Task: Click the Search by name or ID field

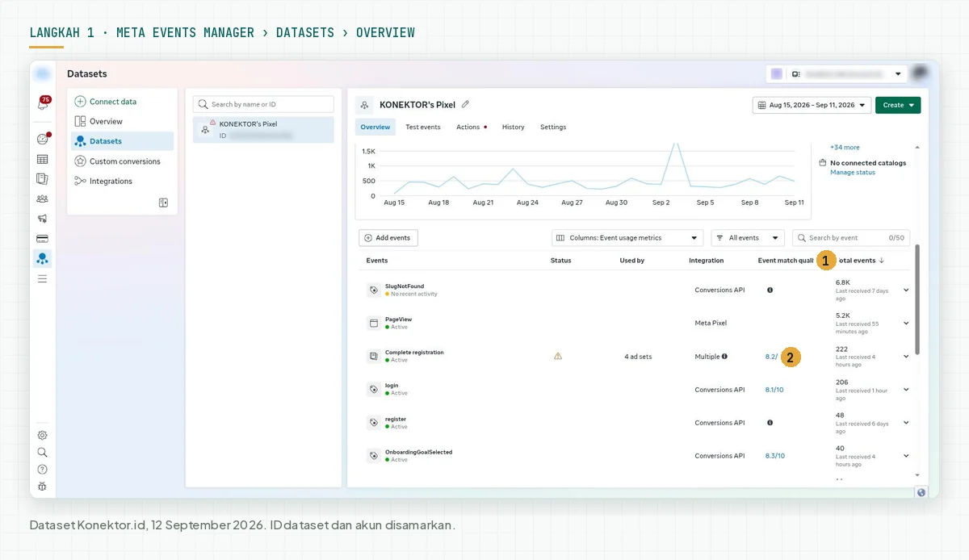Action: (263, 104)
